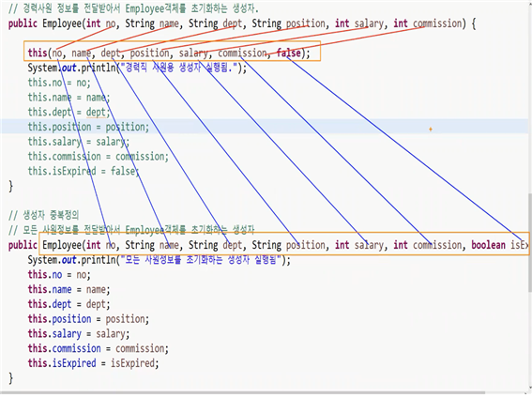The width and height of the screenshot is (532, 398).
Task: Click the bold "this.position = position;" line
Action: click(88, 319)
